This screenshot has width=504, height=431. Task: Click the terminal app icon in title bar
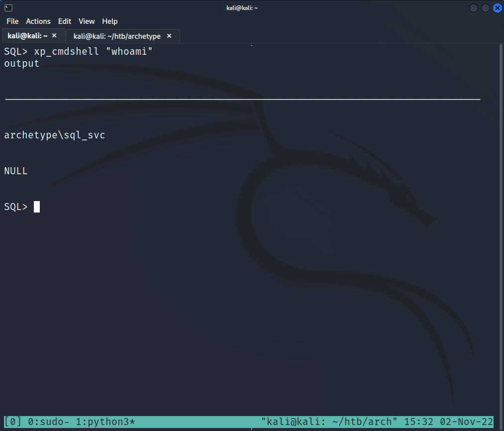coord(8,7)
